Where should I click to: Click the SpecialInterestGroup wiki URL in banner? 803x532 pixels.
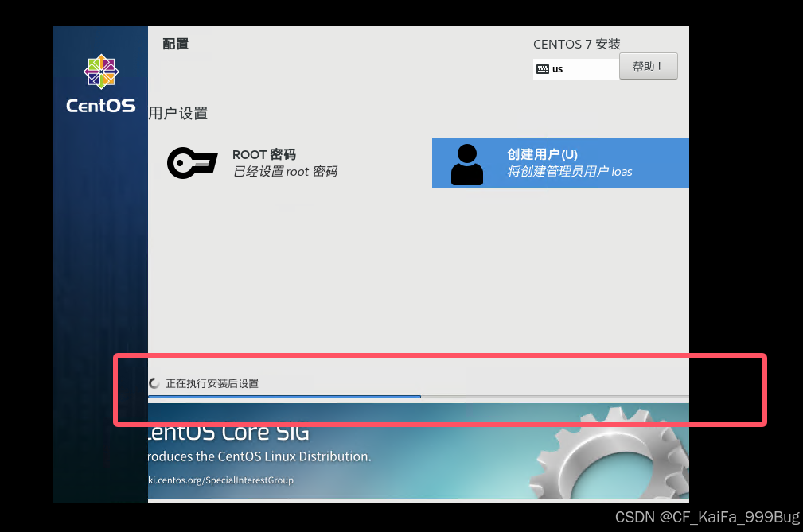pos(220,480)
